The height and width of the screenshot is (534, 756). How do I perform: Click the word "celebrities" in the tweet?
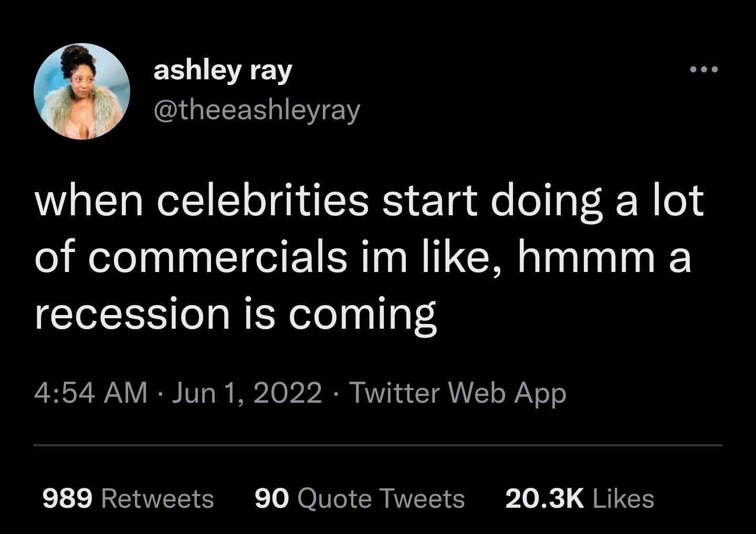click(x=263, y=201)
